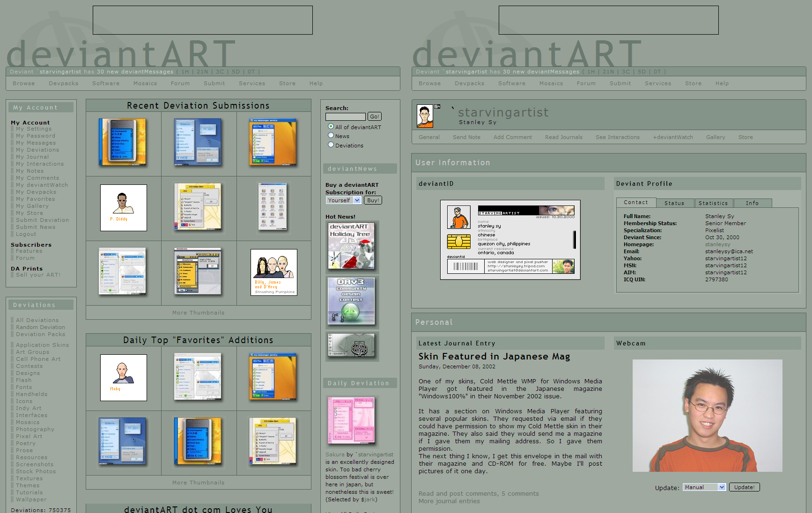Open the webcam Update 'Manual' dropdown

coord(704,487)
